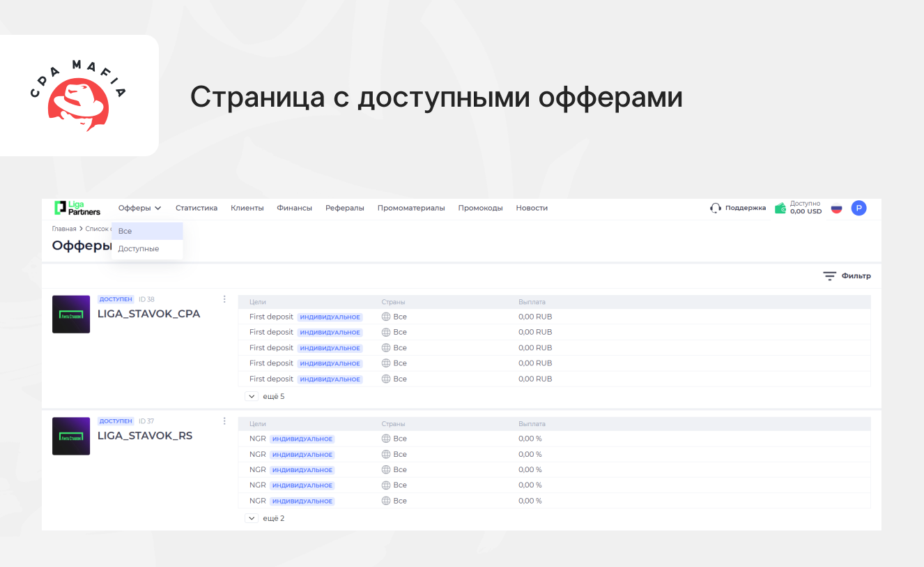Click the Liga Partners logo
The height and width of the screenshot is (567, 924).
[77, 208]
